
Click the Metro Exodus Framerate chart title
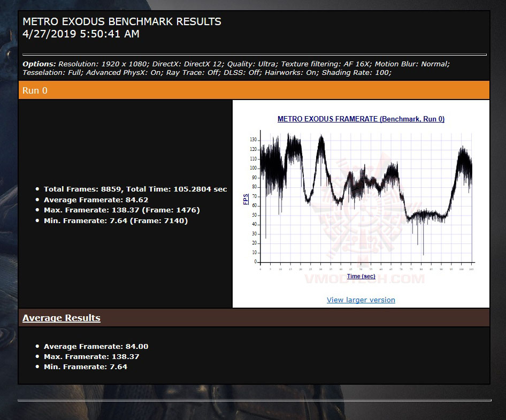361,119
